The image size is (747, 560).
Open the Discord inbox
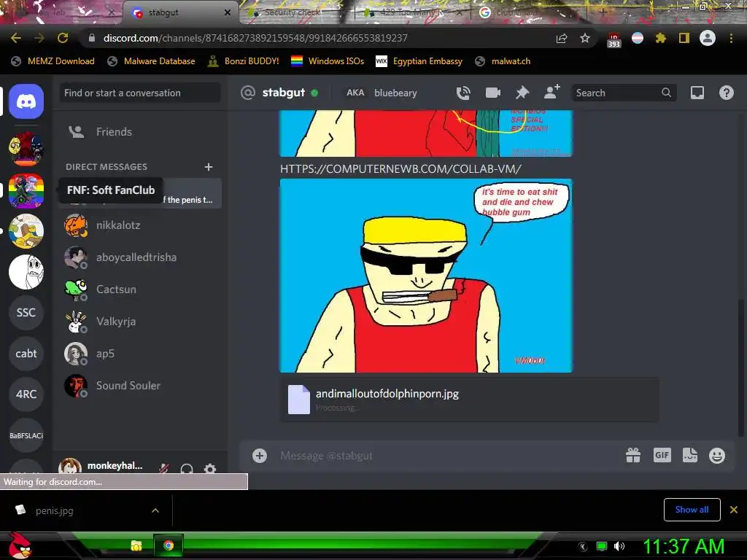[x=697, y=93]
